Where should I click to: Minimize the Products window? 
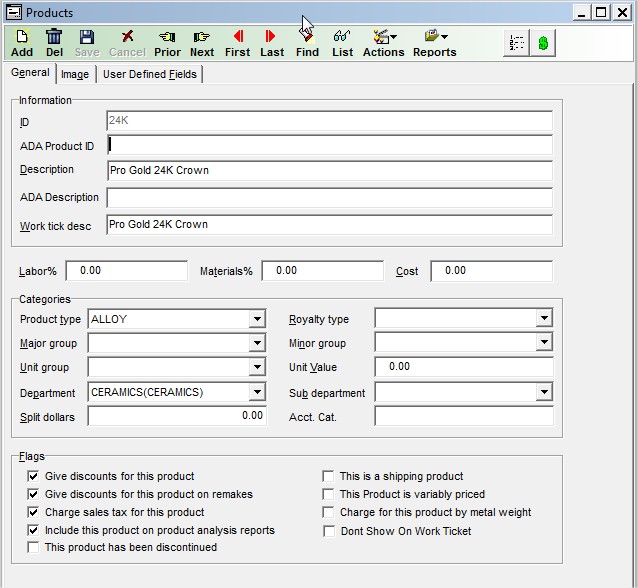[x=582, y=13]
